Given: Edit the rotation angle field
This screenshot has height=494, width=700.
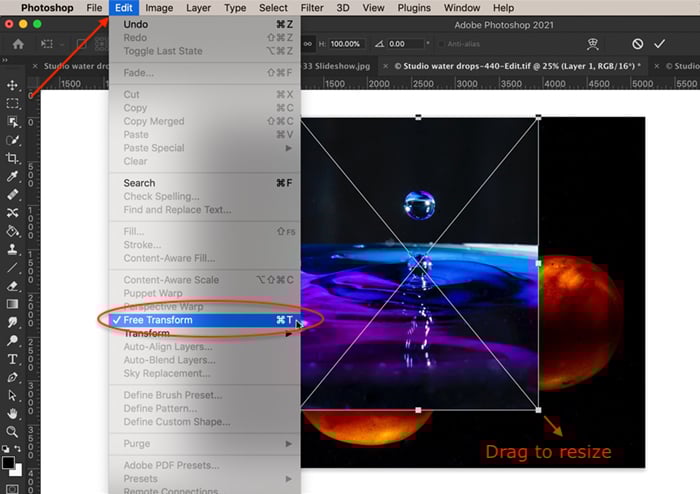Looking at the screenshot, I should tap(404, 44).
